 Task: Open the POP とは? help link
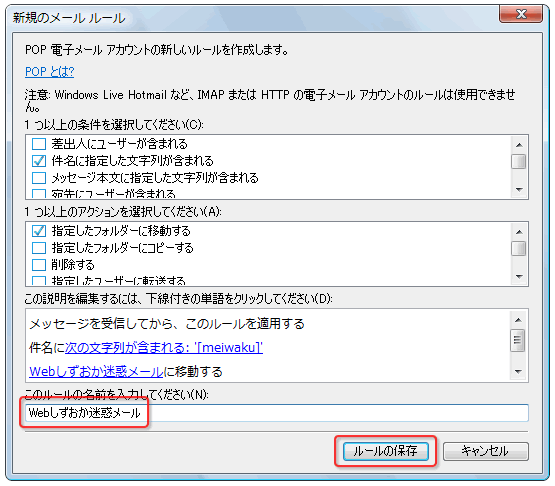[x=50, y=72]
